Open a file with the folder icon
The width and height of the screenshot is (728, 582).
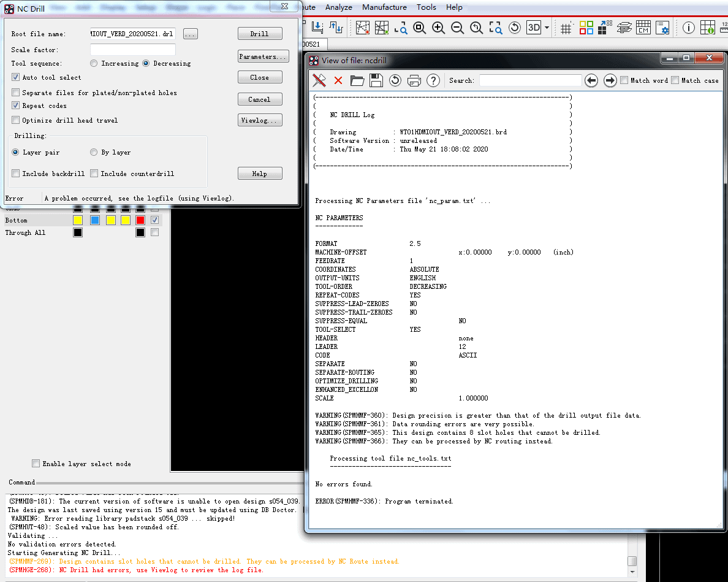click(357, 80)
